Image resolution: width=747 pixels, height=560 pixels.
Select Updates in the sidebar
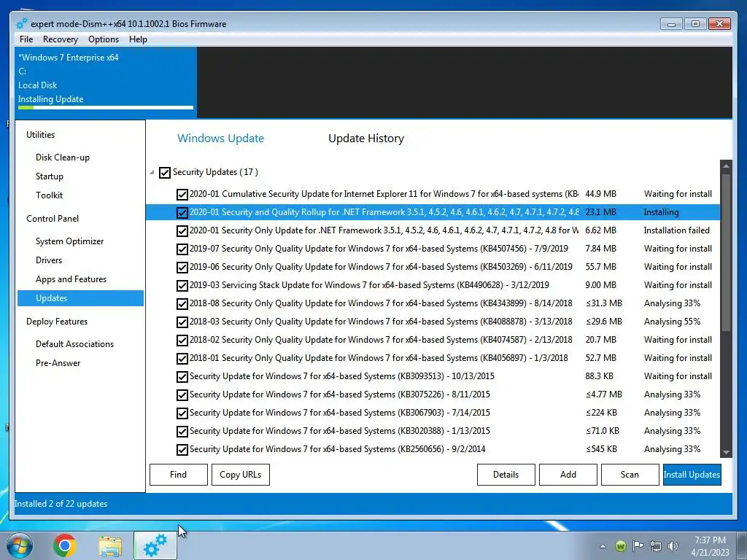(x=80, y=298)
